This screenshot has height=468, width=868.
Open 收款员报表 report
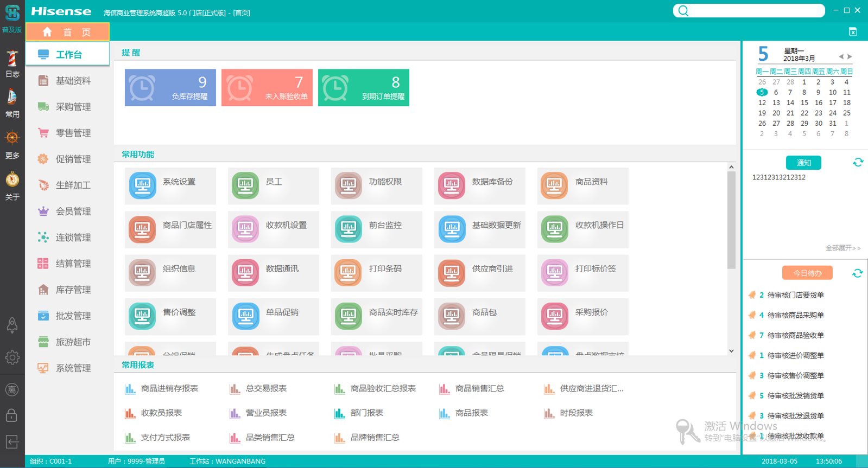click(154, 413)
